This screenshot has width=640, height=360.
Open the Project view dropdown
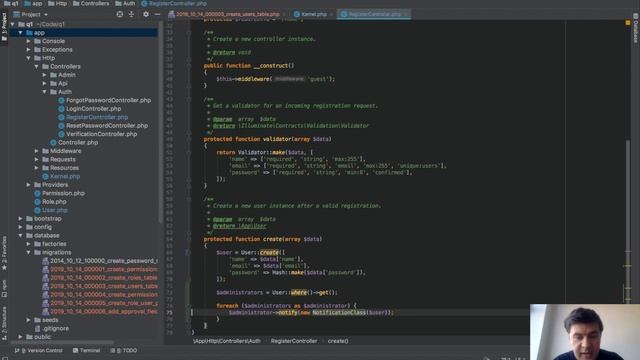(31, 14)
